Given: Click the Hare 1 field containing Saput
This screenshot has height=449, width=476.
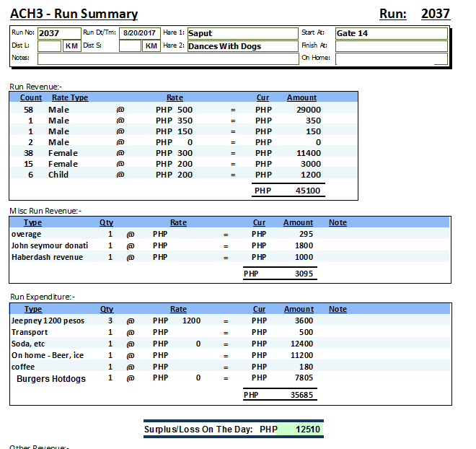Looking at the screenshot, I should tap(242, 33).
